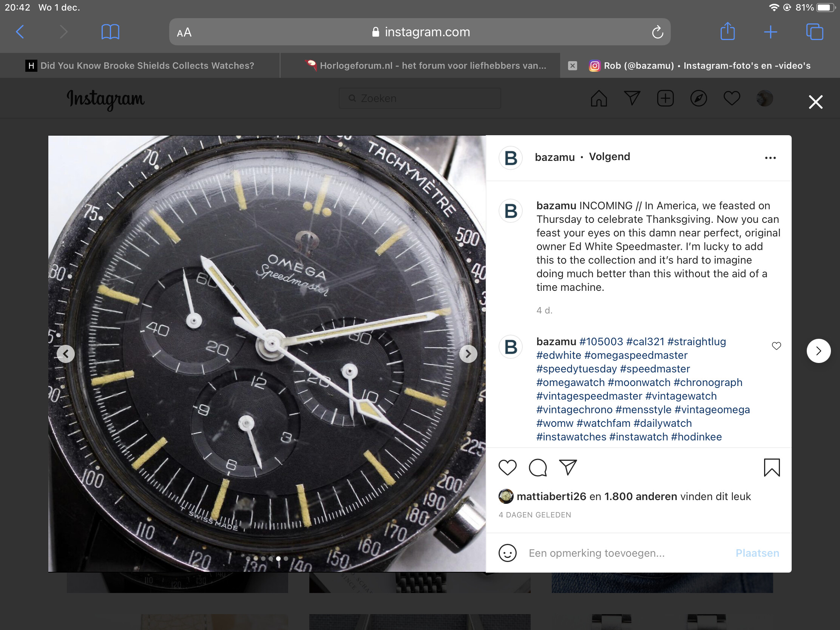Open the AA reader view menu

point(184,32)
